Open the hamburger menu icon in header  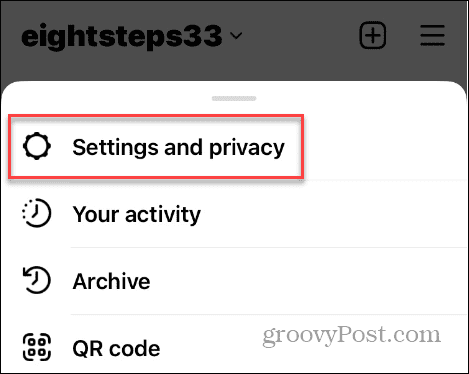pos(432,35)
